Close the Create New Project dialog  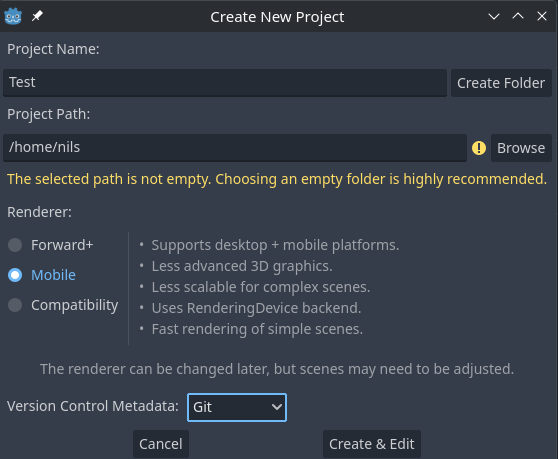pyautogui.click(x=542, y=16)
